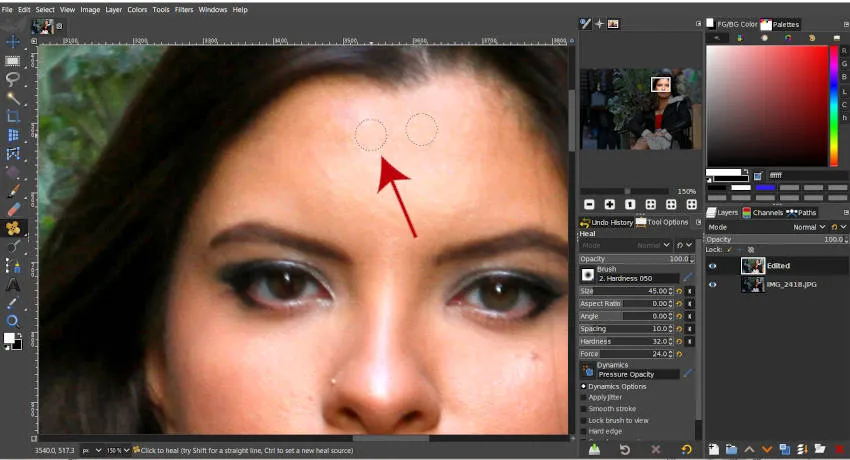
Task: Open the Filters menu
Action: pyautogui.click(x=184, y=9)
